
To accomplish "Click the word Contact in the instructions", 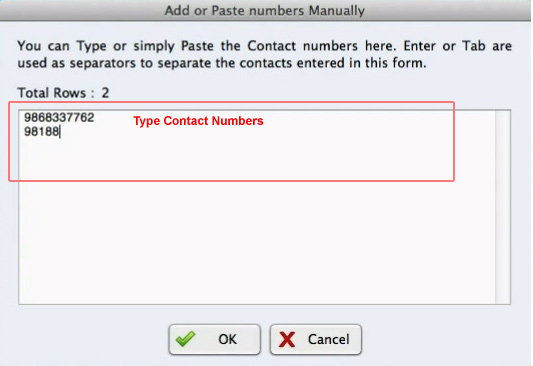I will (x=272, y=46).
